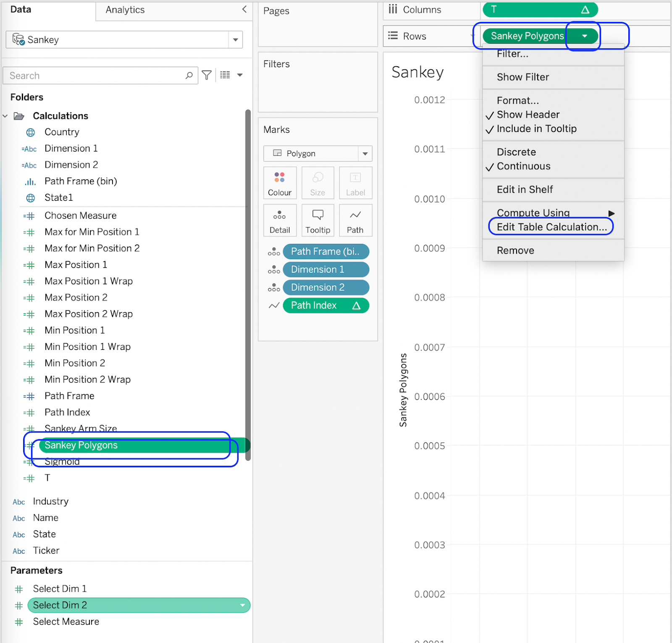Click the Colour marks card button
The height and width of the screenshot is (643, 672).
pos(280,183)
